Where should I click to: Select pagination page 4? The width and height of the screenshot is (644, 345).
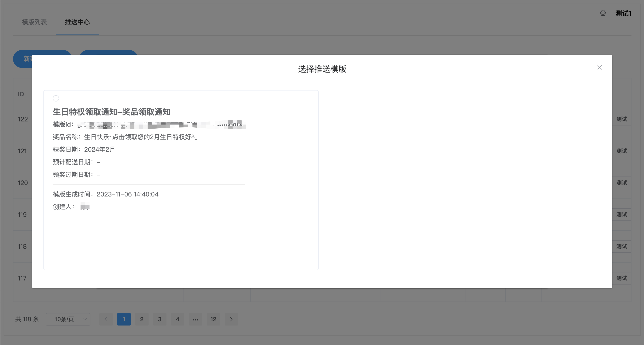pos(177,319)
